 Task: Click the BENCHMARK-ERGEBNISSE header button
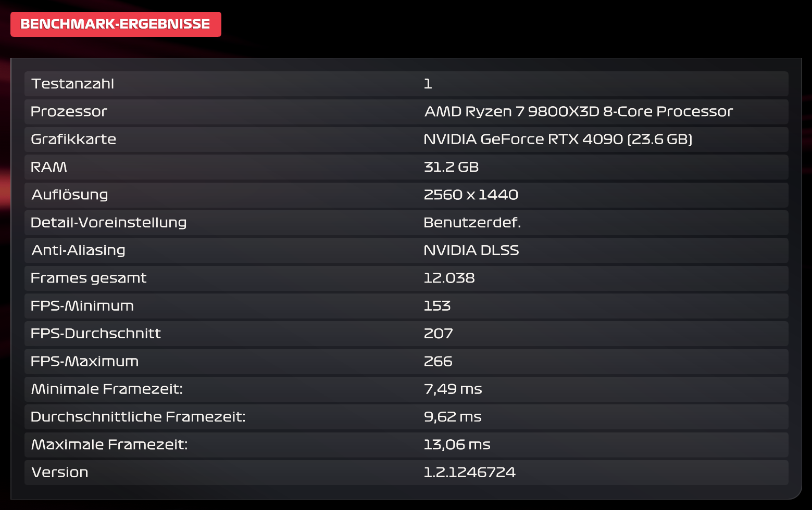pyautogui.click(x=116, y=23)
